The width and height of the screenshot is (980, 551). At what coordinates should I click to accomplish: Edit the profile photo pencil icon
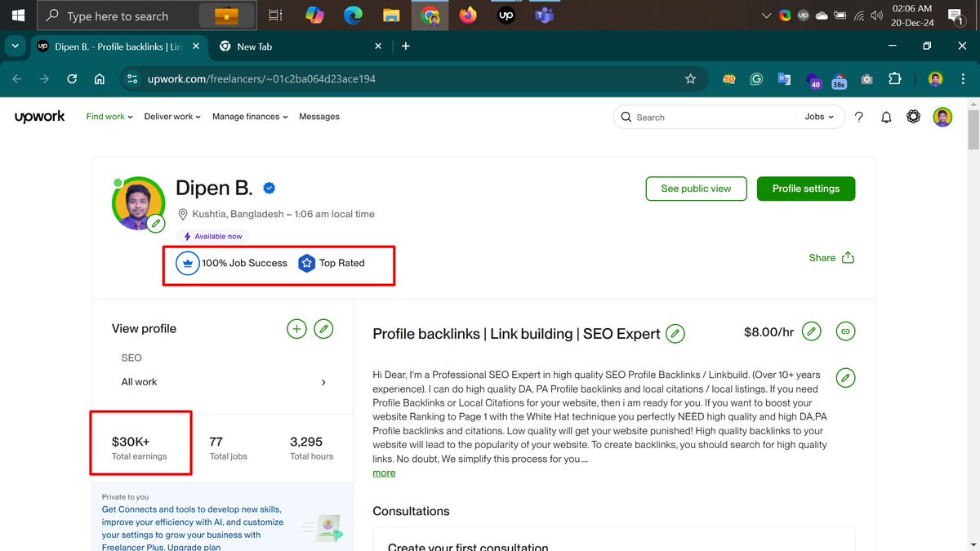(x=156, y=224)
